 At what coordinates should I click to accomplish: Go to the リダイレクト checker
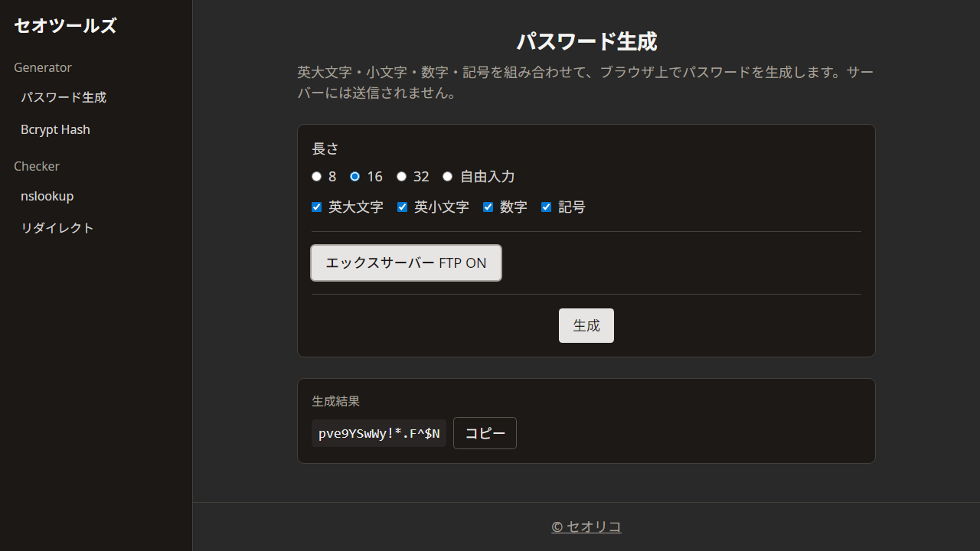pos(57,227)
